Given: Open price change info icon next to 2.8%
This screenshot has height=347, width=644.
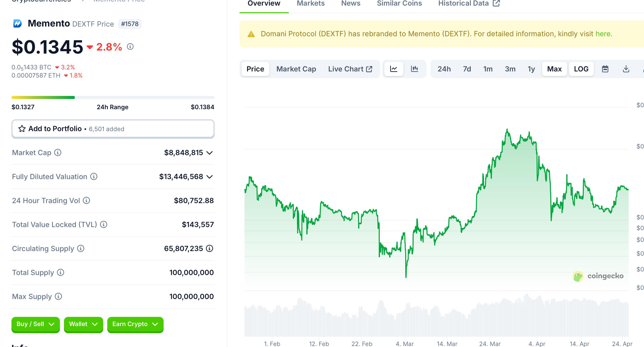Looking at the screenshot, I should [x=130, y=47].
